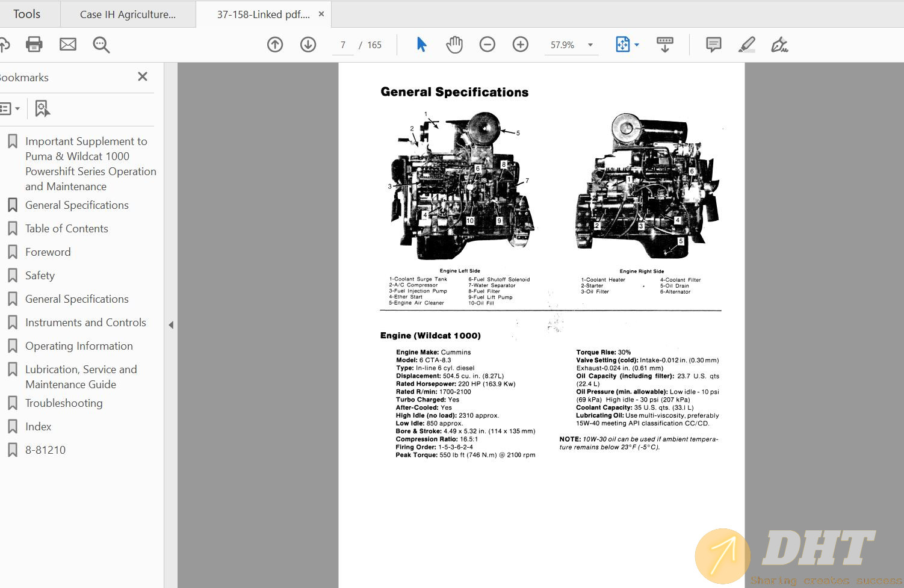Viewport: 904px width, 588px height.
Task: Click the Engine Make: Cummins line
Action: (x=433, y=353)
